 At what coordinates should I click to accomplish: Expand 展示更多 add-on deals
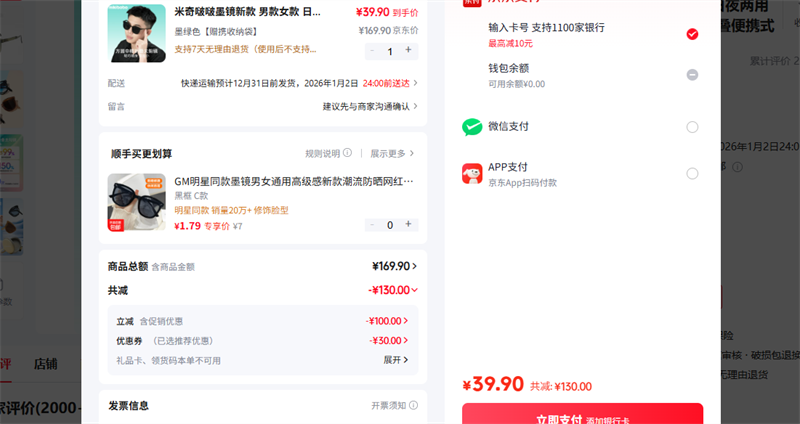coord(392,153)
